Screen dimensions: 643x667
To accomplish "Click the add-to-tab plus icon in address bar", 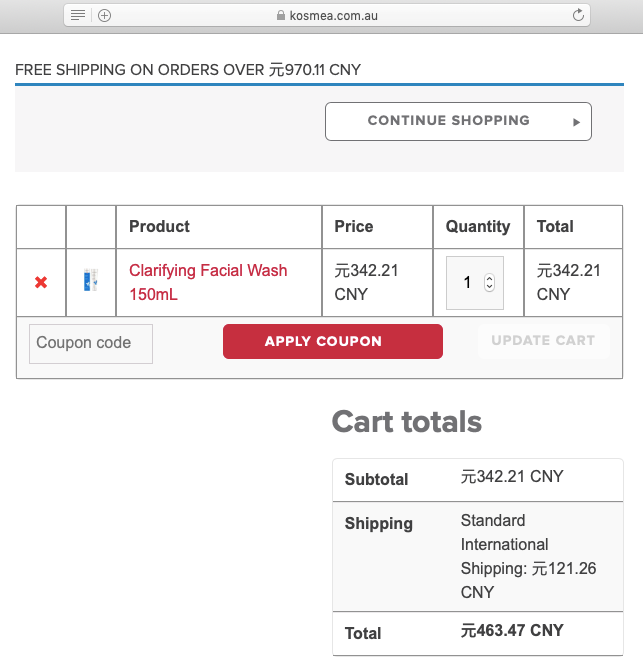I will point(104,16).
